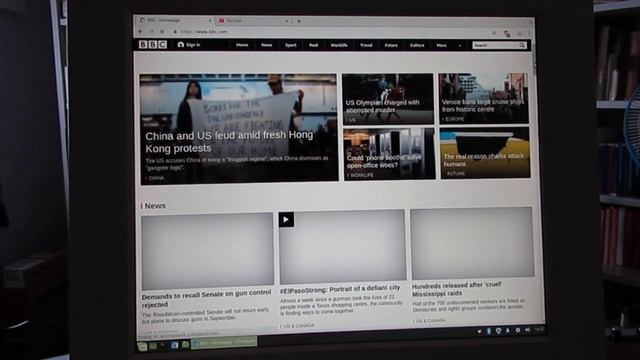The height and width of the screenshot is (360, 640).
Task: Click the magnifier icon in the BBC search box
Action: 522,45
